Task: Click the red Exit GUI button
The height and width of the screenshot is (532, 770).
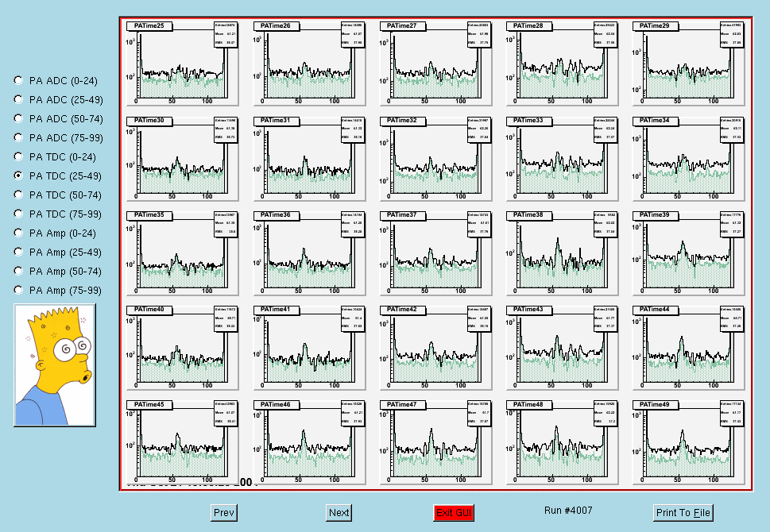Action: pos(453,512)
